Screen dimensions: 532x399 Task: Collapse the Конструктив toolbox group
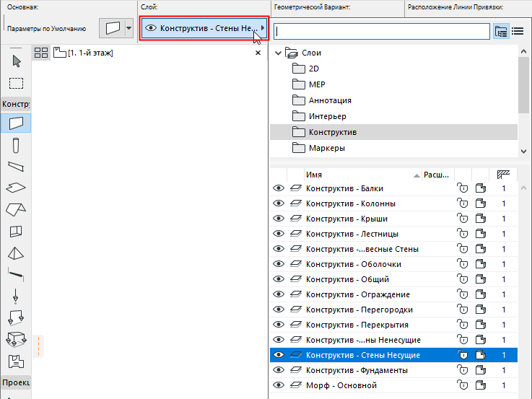pos(16,104)
